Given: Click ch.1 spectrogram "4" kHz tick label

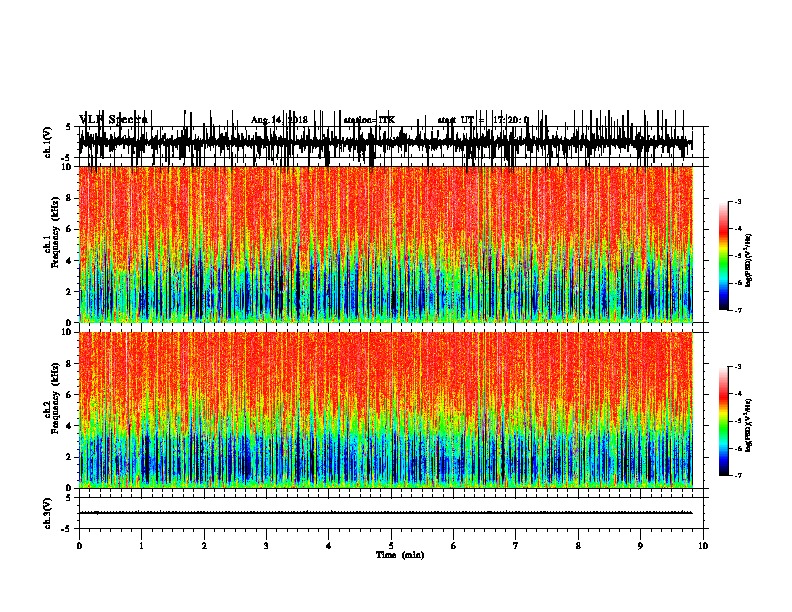Looking at the screenshot, I should 70,261.
